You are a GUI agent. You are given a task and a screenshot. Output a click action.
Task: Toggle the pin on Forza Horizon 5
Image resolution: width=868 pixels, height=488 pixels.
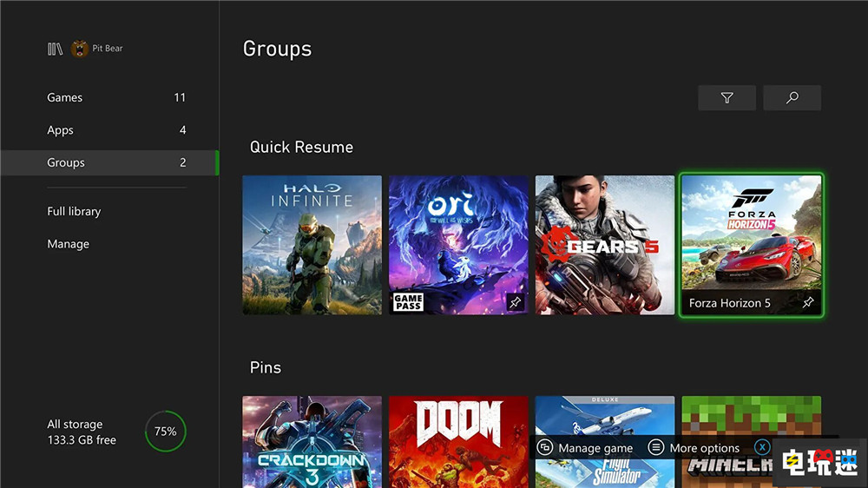[x=808, y=302]
